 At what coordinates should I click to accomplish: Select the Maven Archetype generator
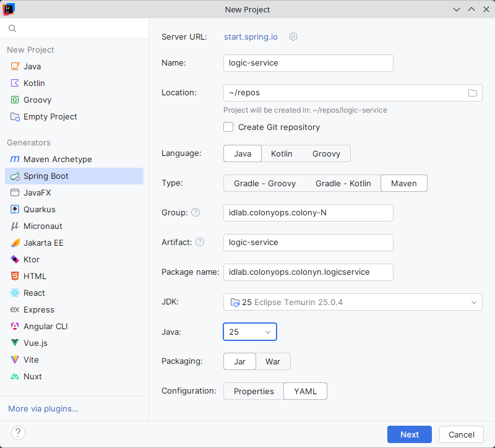[x=74, y=159]
